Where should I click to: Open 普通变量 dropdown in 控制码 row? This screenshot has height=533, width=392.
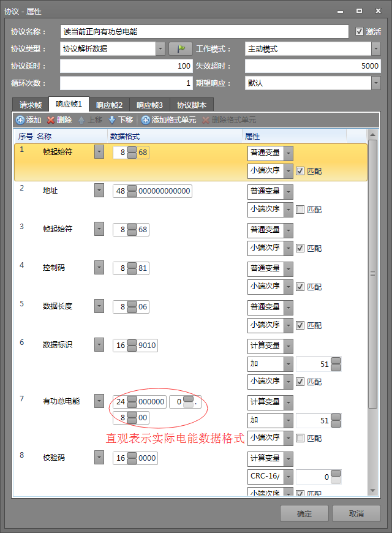(288, 269)
